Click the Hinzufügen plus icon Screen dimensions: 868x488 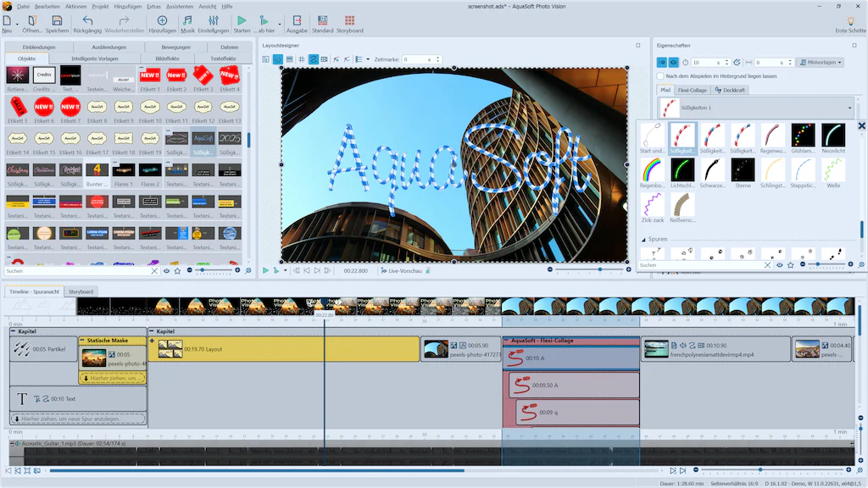point(162,21)
